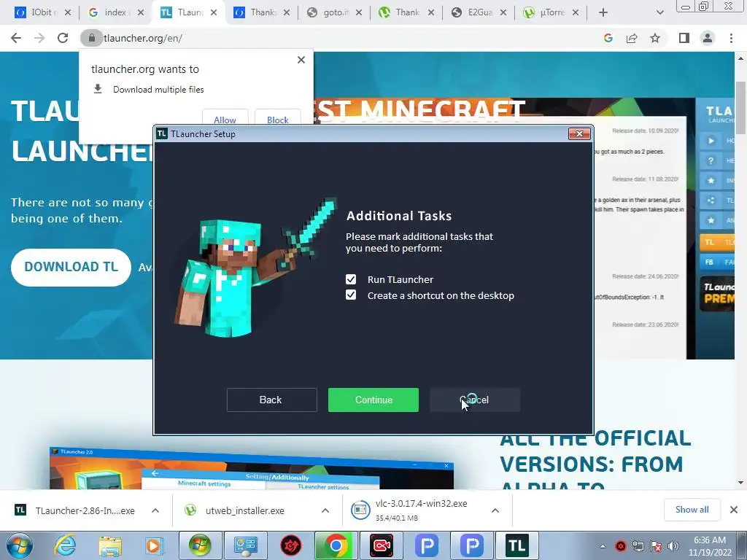Launch Internet Explorer from taskbar

click(x=64, y=545)
